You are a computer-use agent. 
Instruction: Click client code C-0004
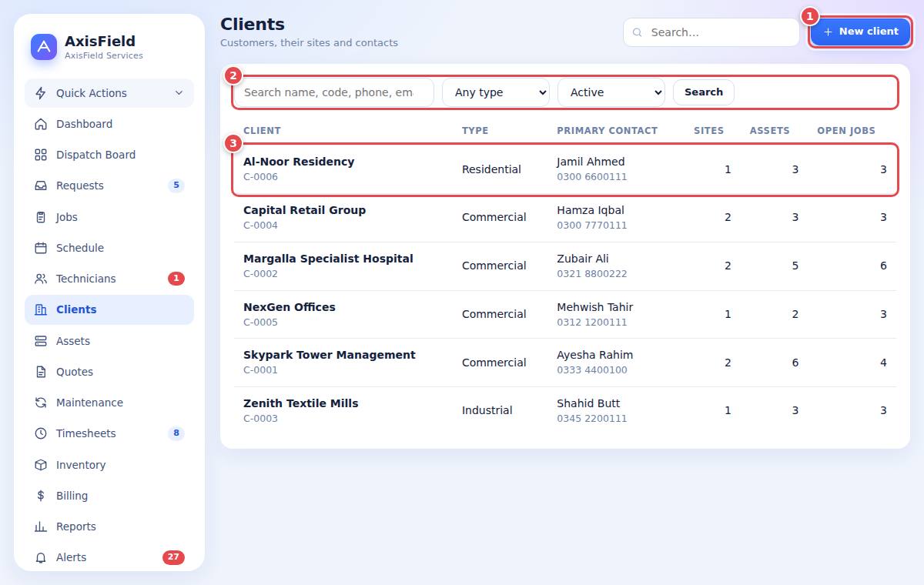coord(260,226)
